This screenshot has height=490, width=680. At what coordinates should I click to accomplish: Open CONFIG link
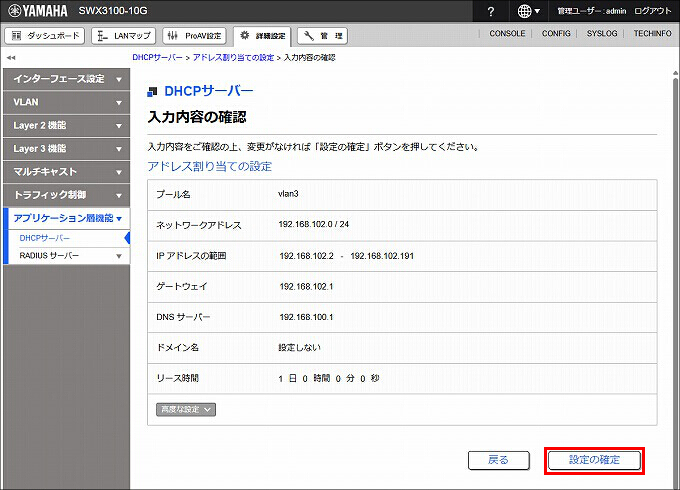pyautogui.click(x=556, y=33)
